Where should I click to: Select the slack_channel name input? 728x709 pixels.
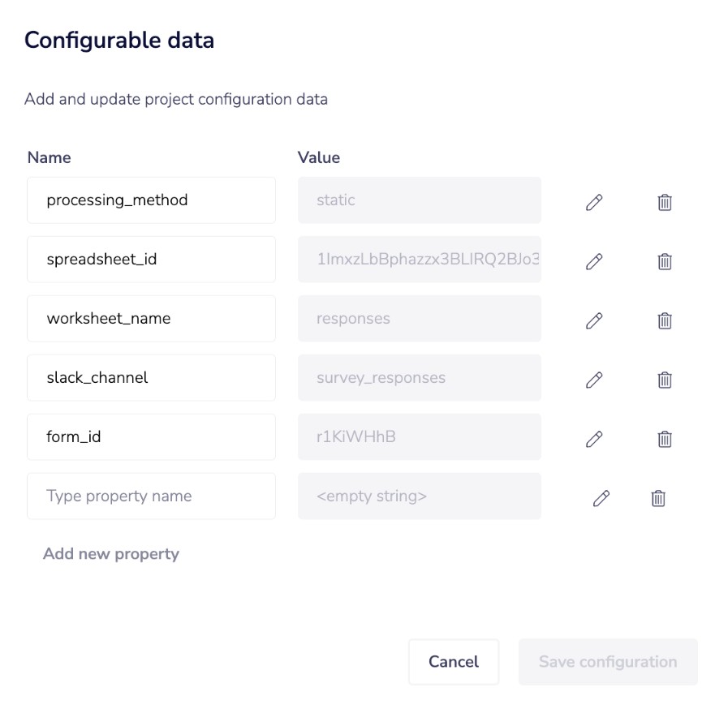point(151,378)
